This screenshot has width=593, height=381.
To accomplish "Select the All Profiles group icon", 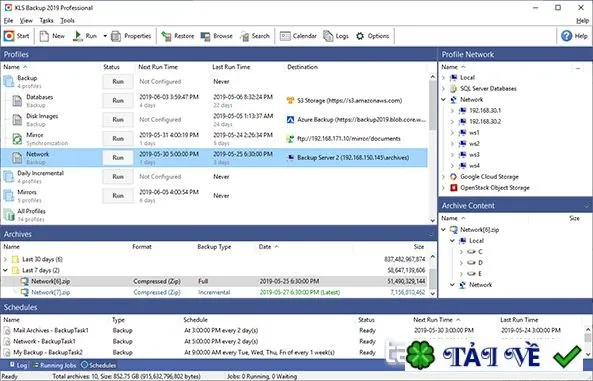I will coord(9,215).
